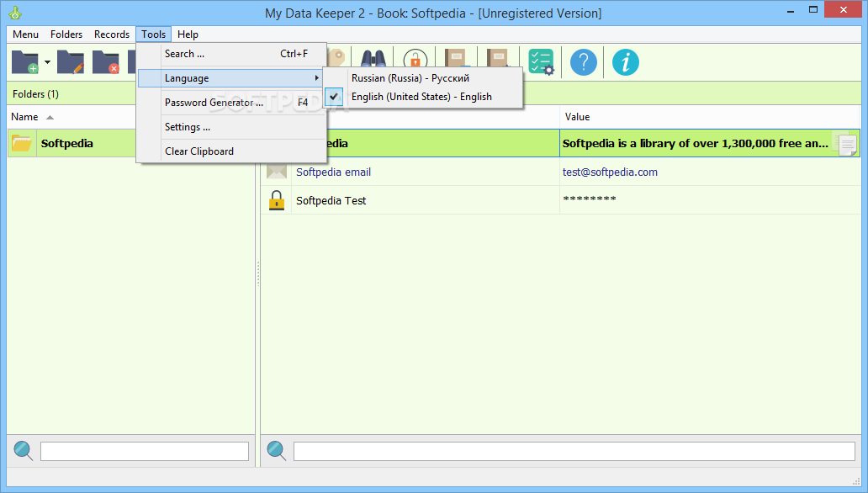Image resolution: width=868 pixels, height=493 pixels.
Task: Open the Records menu
Action: coord(112,34)
